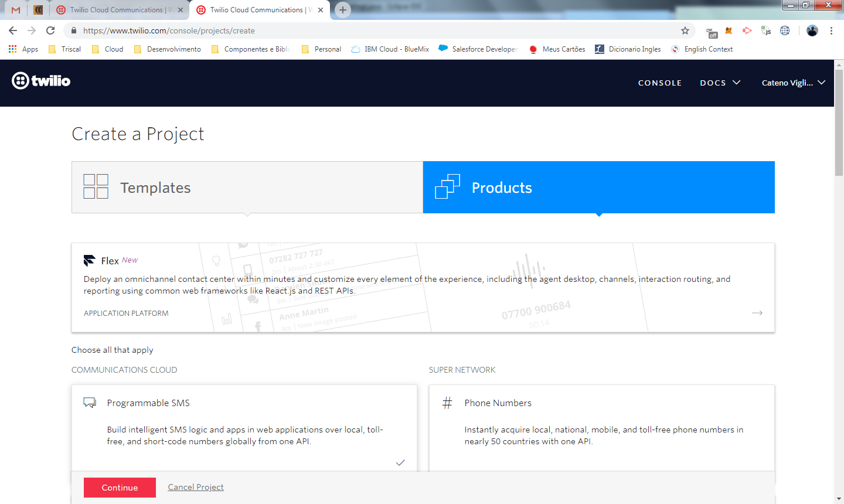The height and width of the screenshot is (504, 844).
Task: Click the Flex logo icon
Action: (90, 260)
